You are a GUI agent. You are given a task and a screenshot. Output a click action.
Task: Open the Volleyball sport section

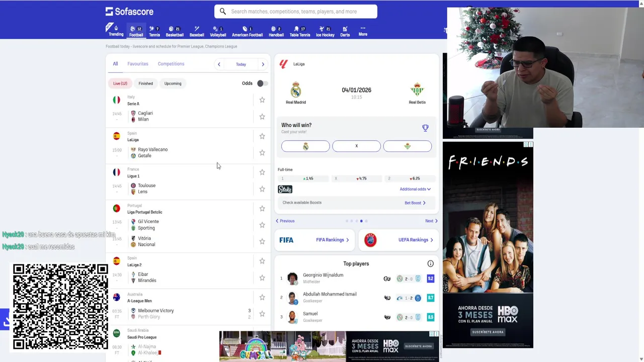pos(218,31)
